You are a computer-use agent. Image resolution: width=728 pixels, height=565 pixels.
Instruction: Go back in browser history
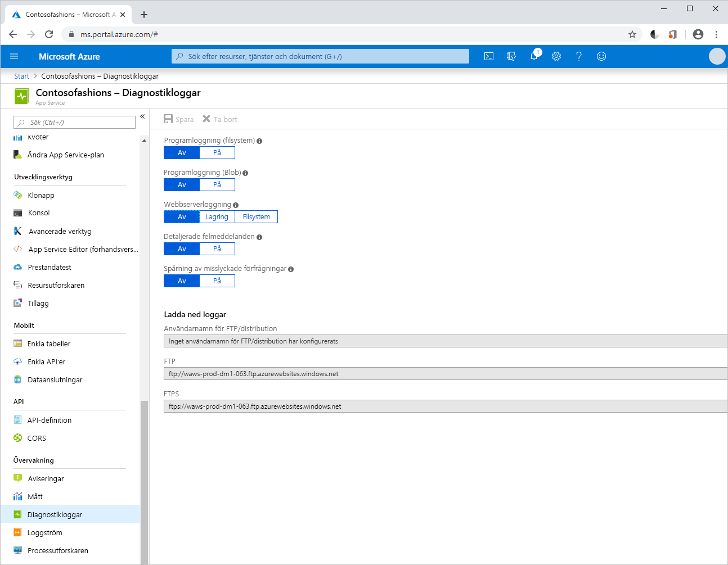click(13, 34)
